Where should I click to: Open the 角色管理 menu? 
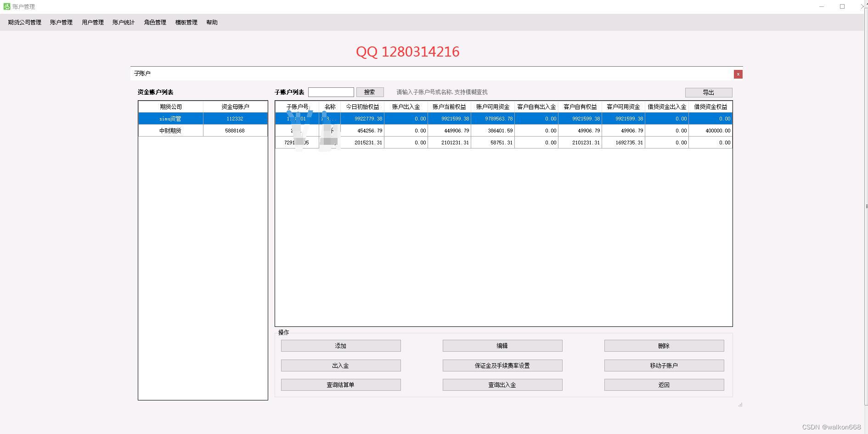click(155, 22)
